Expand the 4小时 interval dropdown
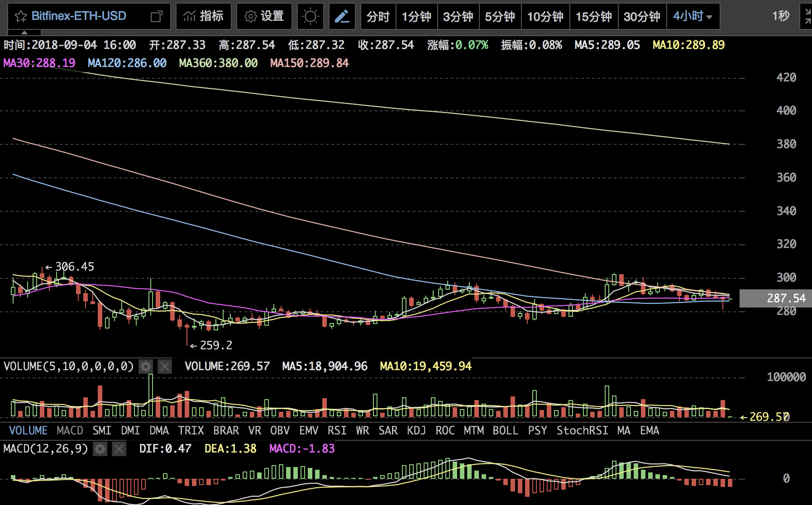The width and height of the screenshot is (812, 505). pyautogui.click(x=693, y=16)
